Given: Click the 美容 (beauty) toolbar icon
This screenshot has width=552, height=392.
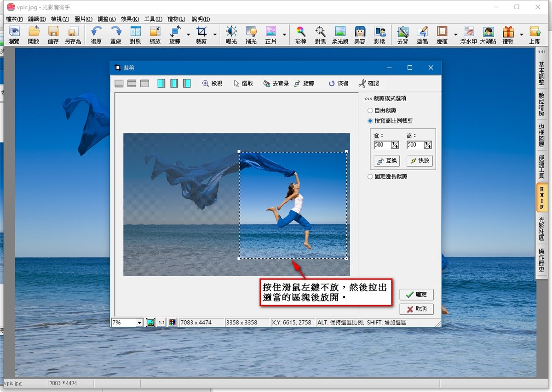Looking at the screenshot, I should point(360,34).
